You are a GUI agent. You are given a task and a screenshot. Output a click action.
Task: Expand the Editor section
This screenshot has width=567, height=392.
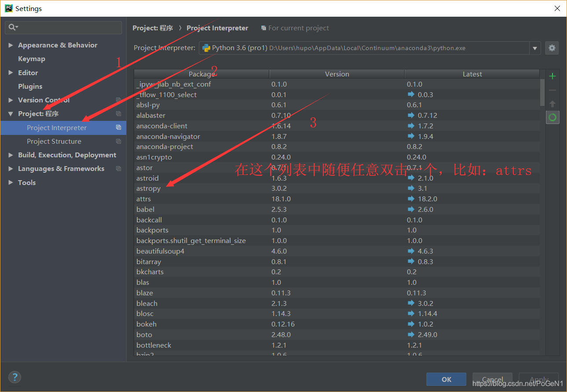11,73
